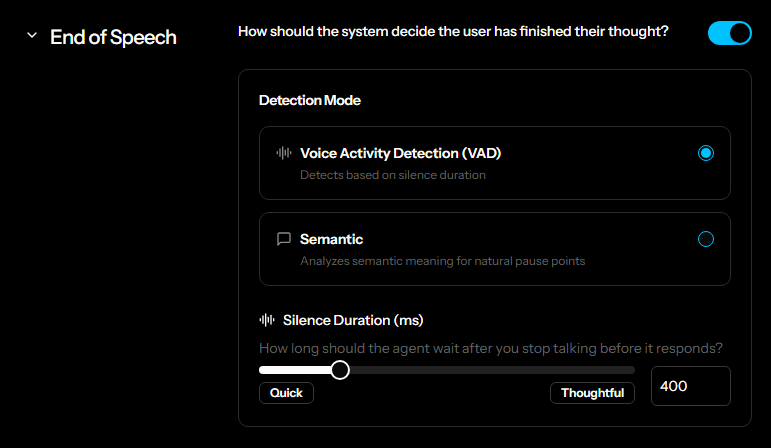
Task: Select the Voice Activity Detection (VAD) radio button
Action: tap(706, 153)
